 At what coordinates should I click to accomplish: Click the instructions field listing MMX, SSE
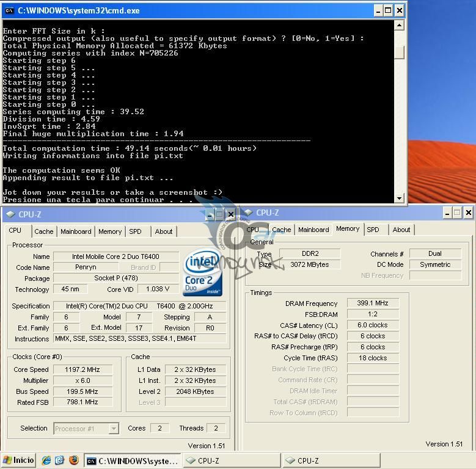pos(140,338)
